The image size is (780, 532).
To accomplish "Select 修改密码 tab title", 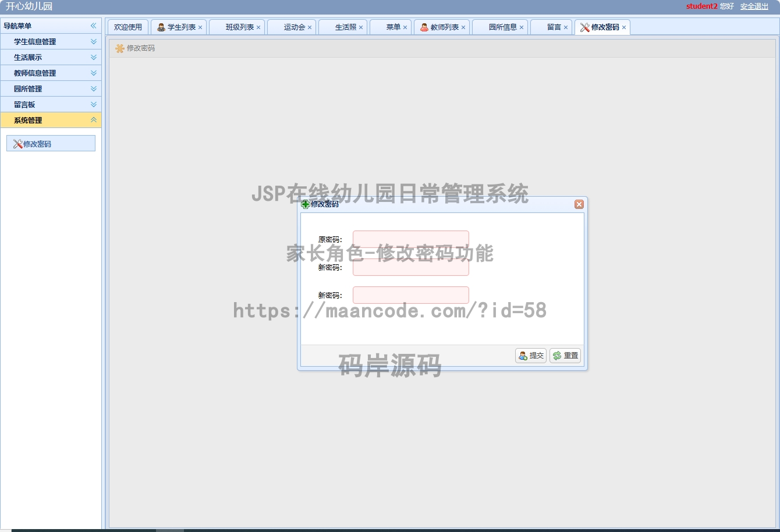I will tap(605, 27).
